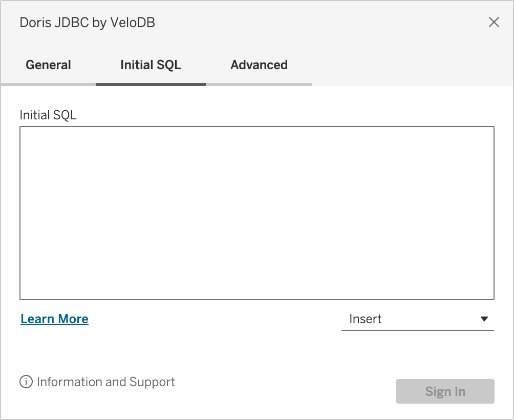
Task: Close the Doris JDBC connection dialog
Action: tap(494, 22)
